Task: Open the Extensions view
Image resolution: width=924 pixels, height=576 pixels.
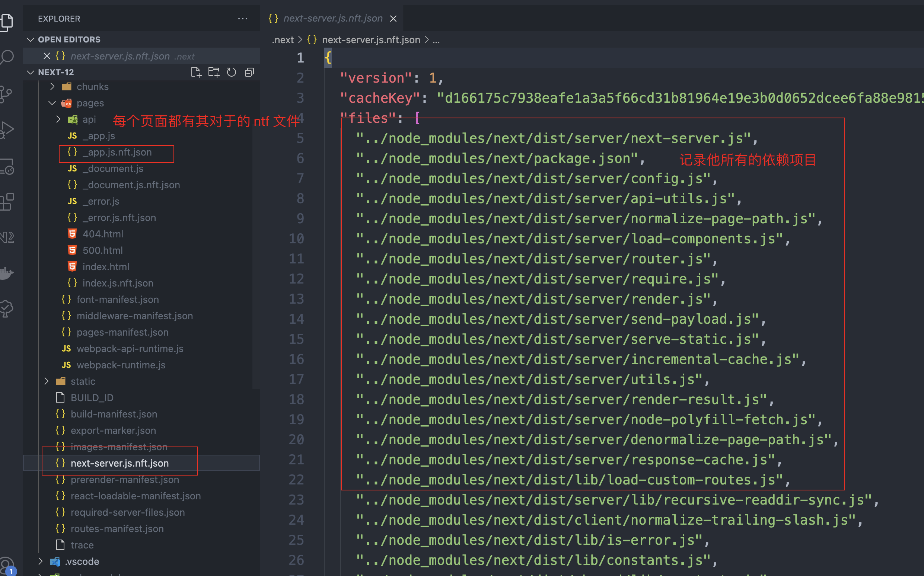Action: [7, 202]
